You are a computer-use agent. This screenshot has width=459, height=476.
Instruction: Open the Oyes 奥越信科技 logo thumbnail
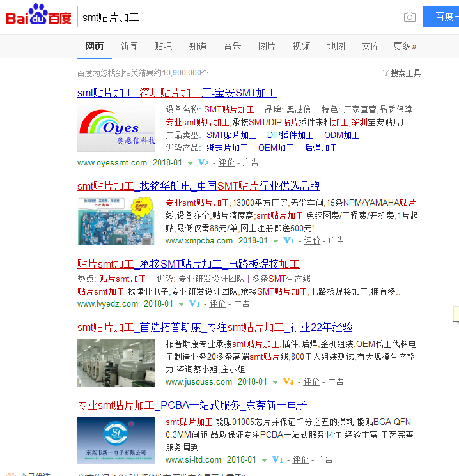click(116, 128)
